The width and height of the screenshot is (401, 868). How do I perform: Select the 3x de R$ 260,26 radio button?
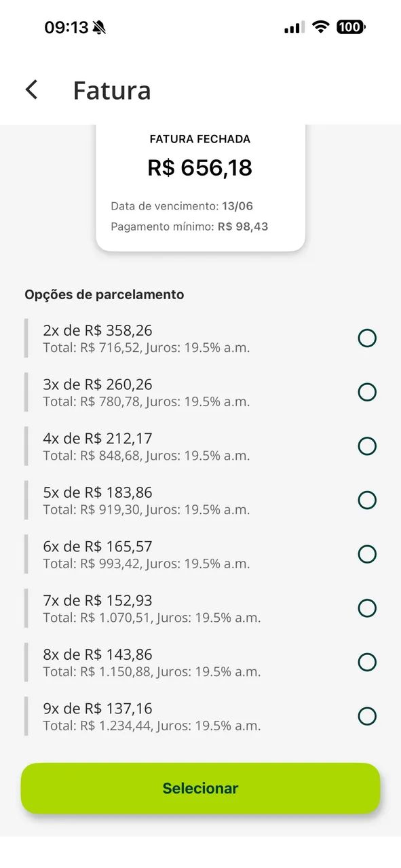pyautogui.click(x=367, y=392)
